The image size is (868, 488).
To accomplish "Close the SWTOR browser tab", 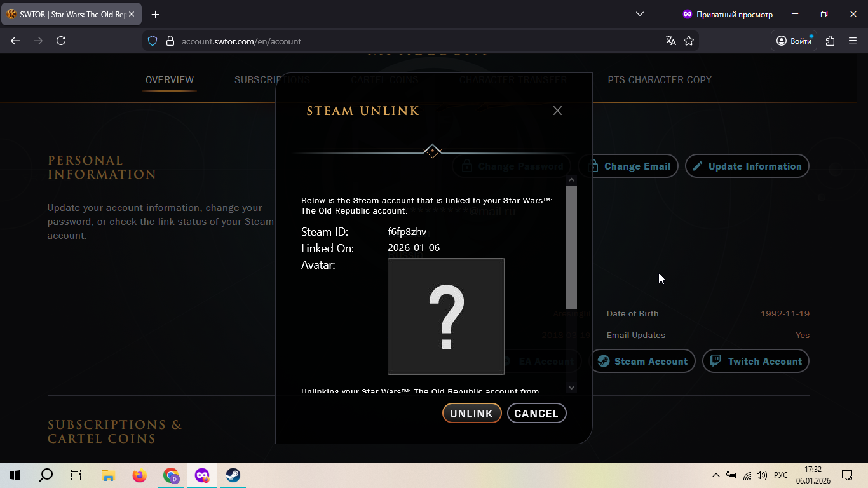I will pyautogui.click(x=132, y=14).
